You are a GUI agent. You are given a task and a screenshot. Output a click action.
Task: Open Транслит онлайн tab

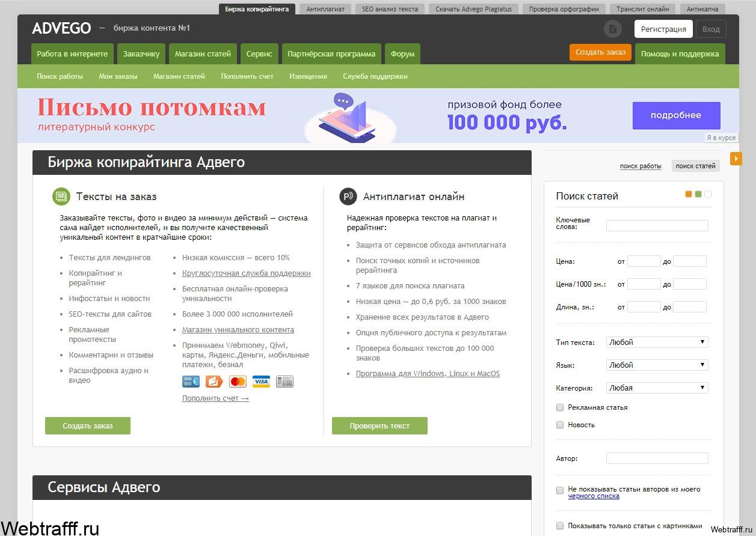pos(643,9)
